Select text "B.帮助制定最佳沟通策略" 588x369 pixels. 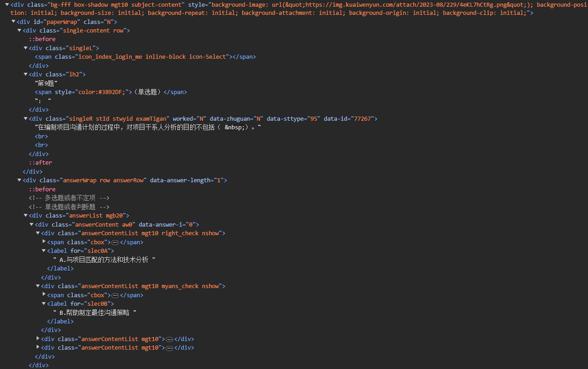click(95, 313)
